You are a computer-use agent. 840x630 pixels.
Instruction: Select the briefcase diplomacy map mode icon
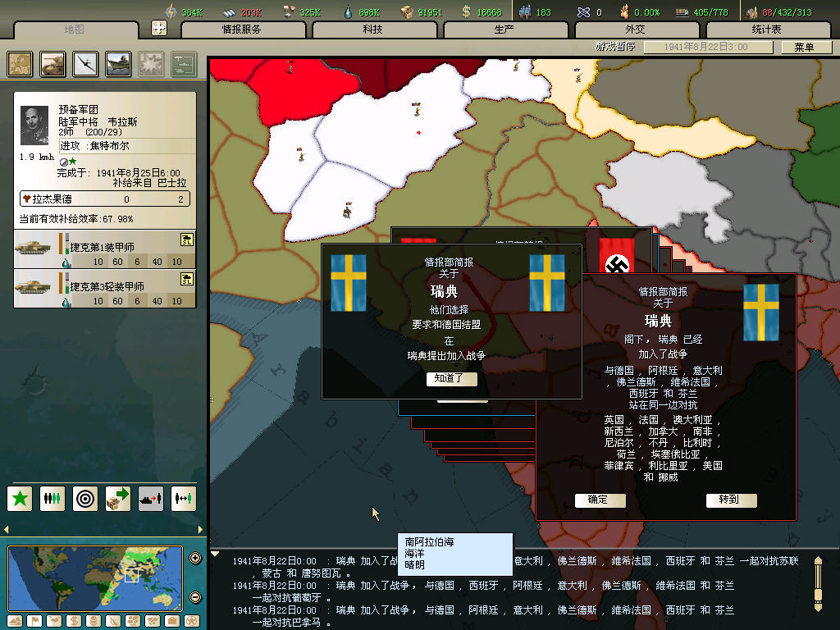pyautogui.click(x=172, y=622)
